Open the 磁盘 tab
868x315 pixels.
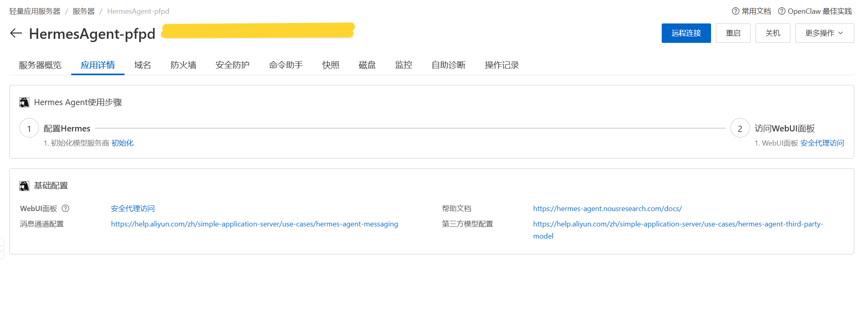click(x=367, y=65)
